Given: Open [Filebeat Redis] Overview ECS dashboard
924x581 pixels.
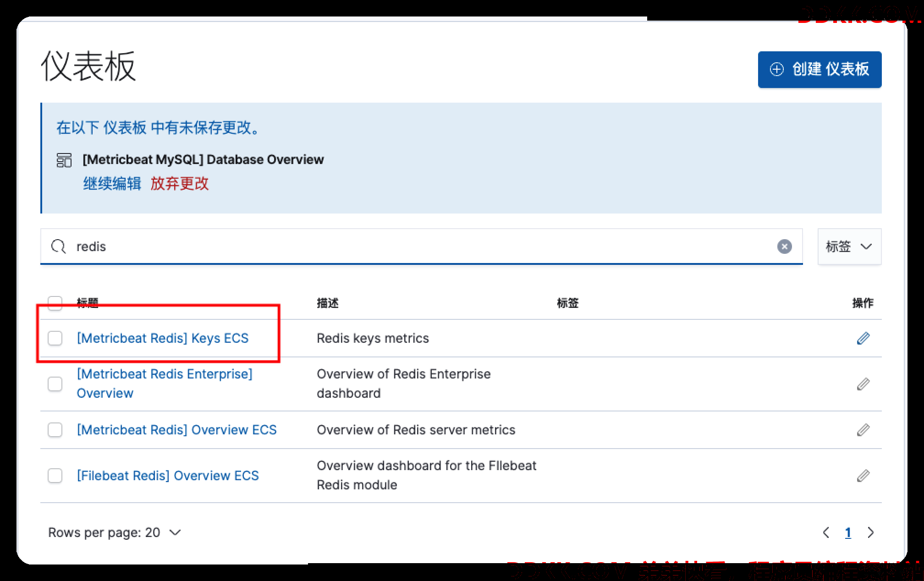Looking at the screenshot, I should tap(168, 476).
